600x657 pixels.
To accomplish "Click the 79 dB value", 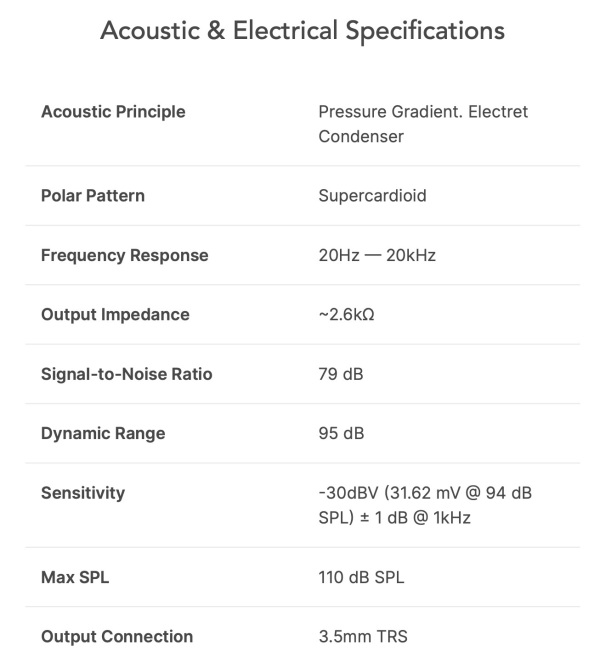I will point(341,374).
